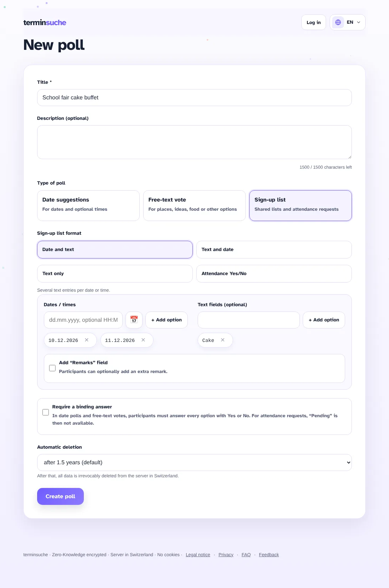389x588 pixels.
Task: Enable the Add "Remarks" field checkbox
Action: [52, 368]
